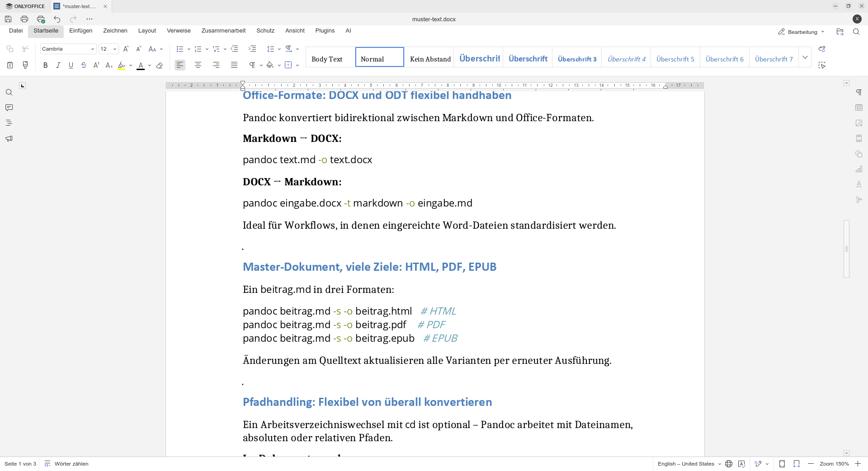The width and height of the screenshot is (868, 471).
Task: Click the Copy style paintbrush icon
Action: point(25,65)
